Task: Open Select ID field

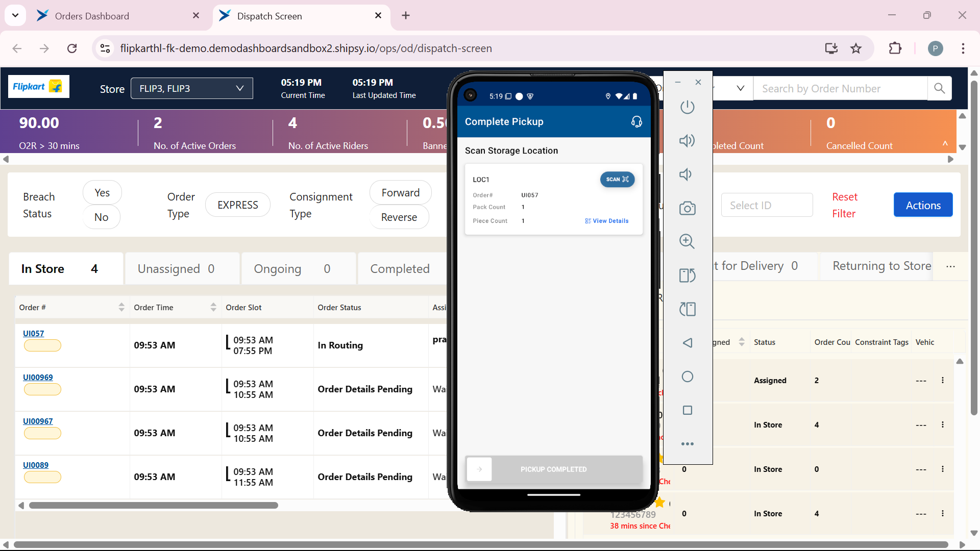Action: pyautogui.click(x=767, y=205)
